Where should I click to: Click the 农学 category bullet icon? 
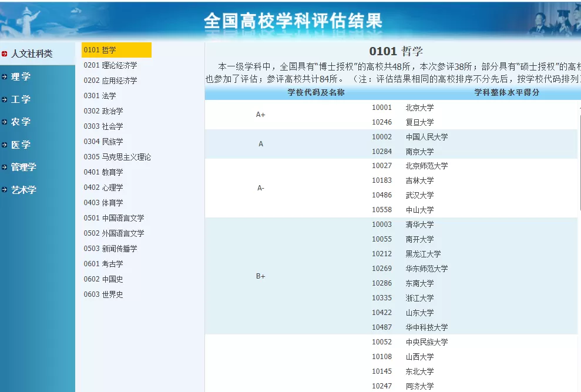[5, 122]
